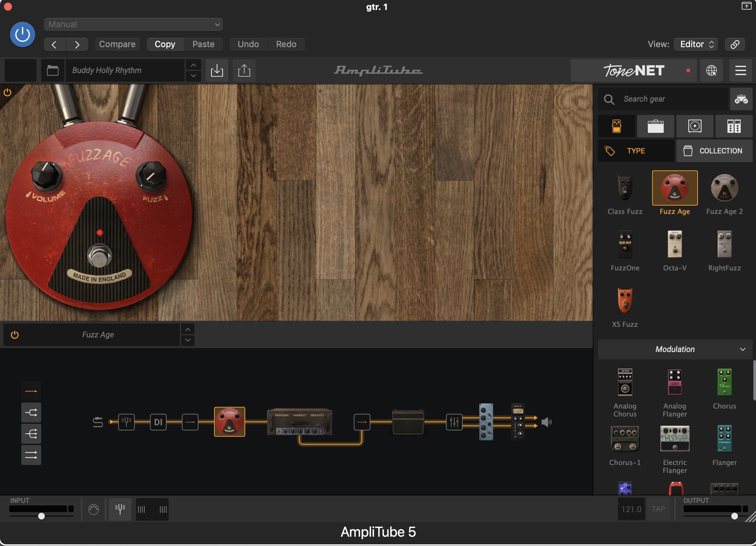This screenshot has height=546, width=756.
Task: Switch to COLLECTION filter tab
Action: point(714,151)
